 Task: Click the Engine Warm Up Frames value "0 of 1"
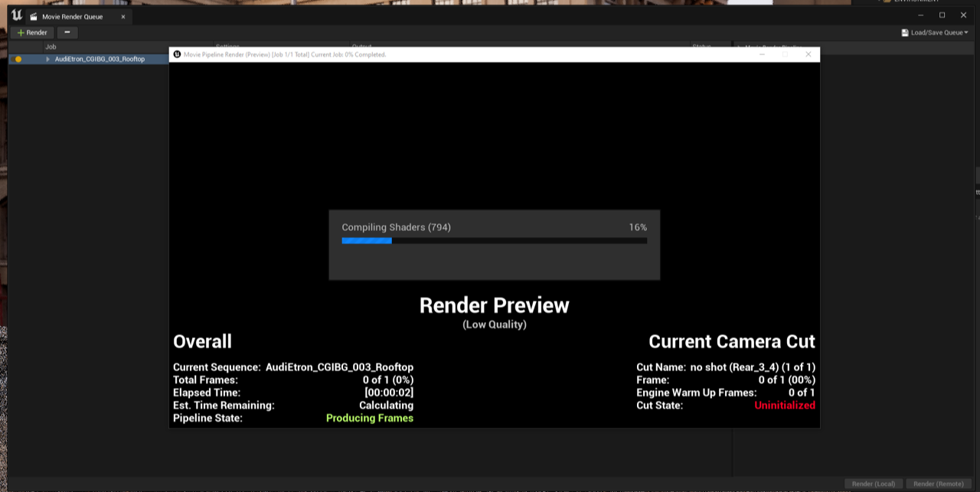click(x=802, y=393)
